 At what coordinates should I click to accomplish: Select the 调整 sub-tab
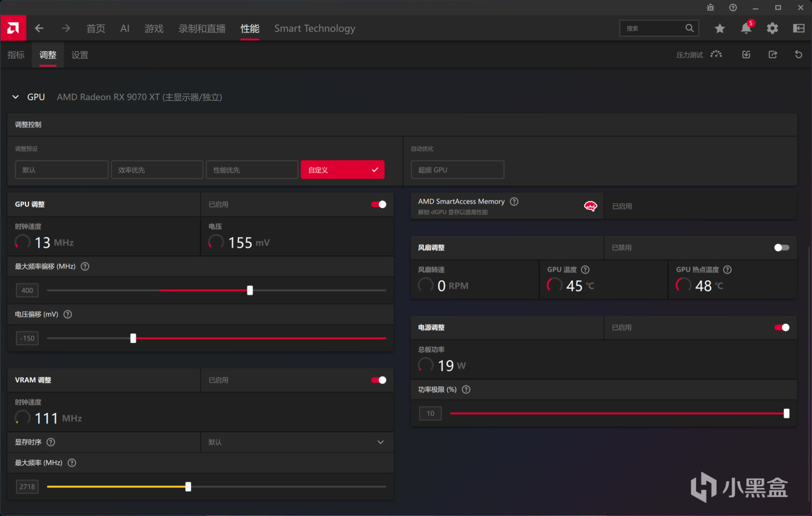tap(48, 55)
